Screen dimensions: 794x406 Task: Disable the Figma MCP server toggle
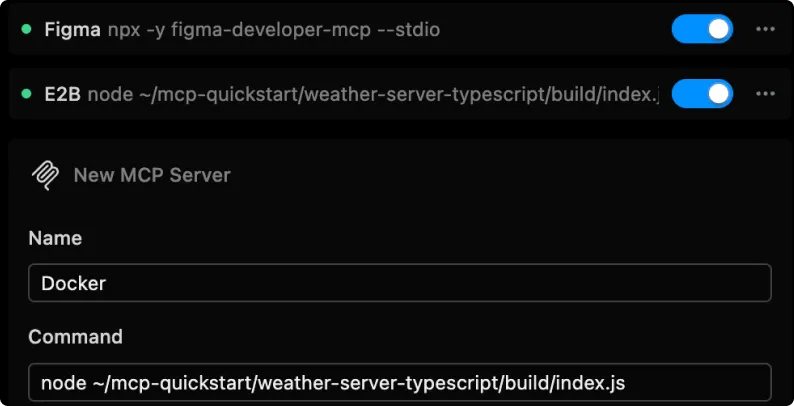point(702,30)
